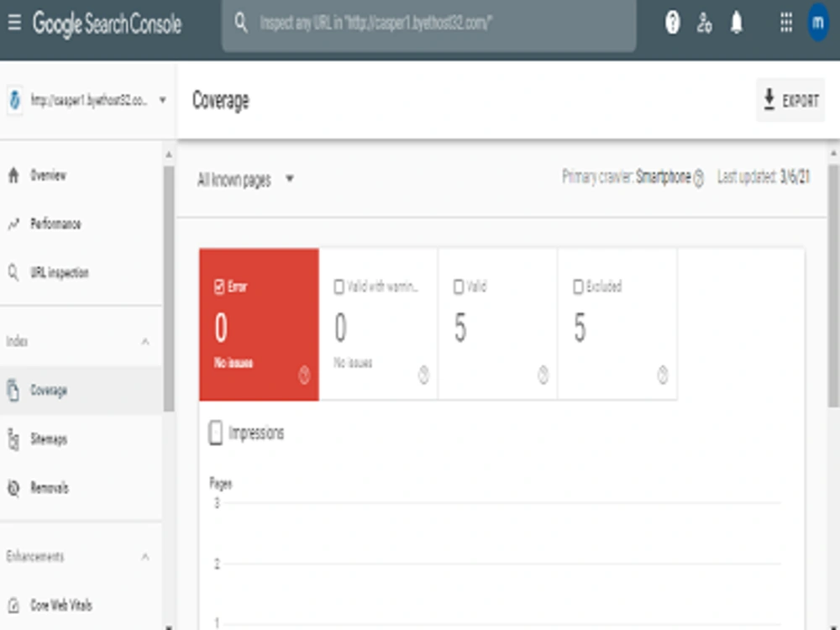
Task: Click the Core Web Vitals gauge icon
Action: (x=14, y=606)
